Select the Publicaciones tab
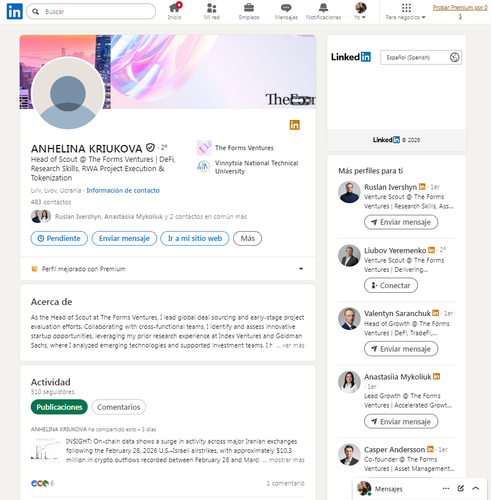 pos(59,407)
